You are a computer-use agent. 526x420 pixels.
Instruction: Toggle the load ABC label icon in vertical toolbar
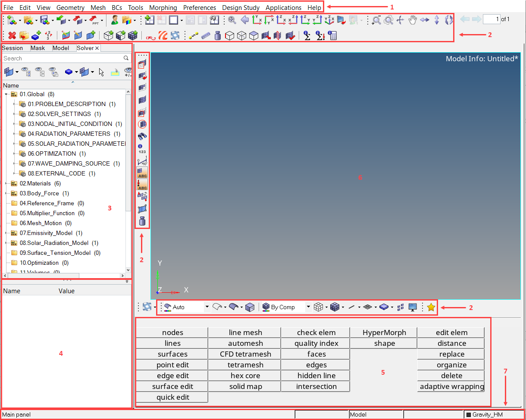[142, 185]
